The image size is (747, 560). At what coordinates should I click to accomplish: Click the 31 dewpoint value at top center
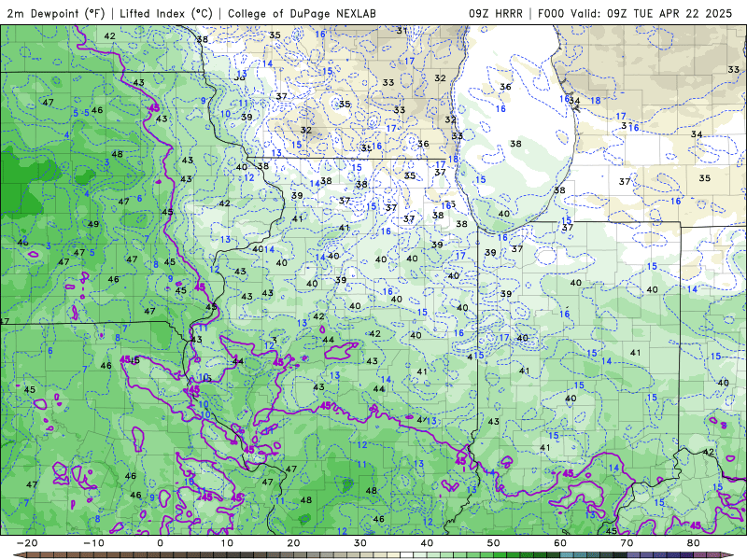click(402, 31)
